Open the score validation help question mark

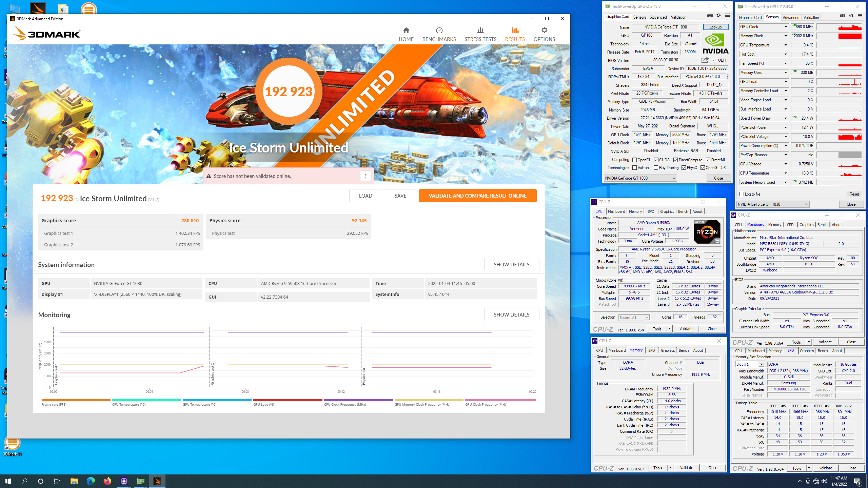coord(365,176)
